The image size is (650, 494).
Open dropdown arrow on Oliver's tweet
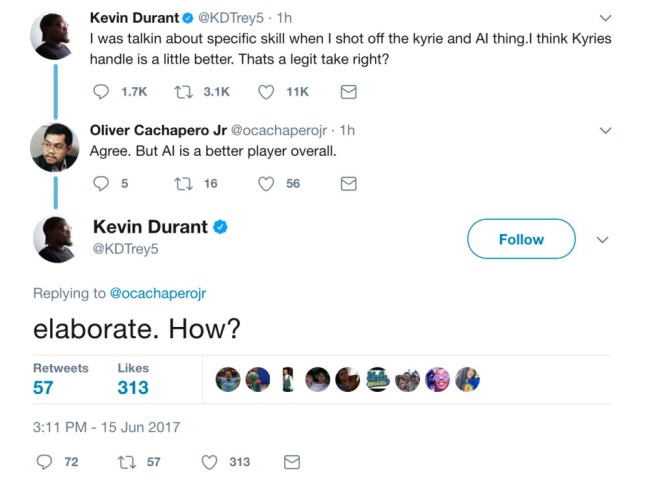[605, 131]
